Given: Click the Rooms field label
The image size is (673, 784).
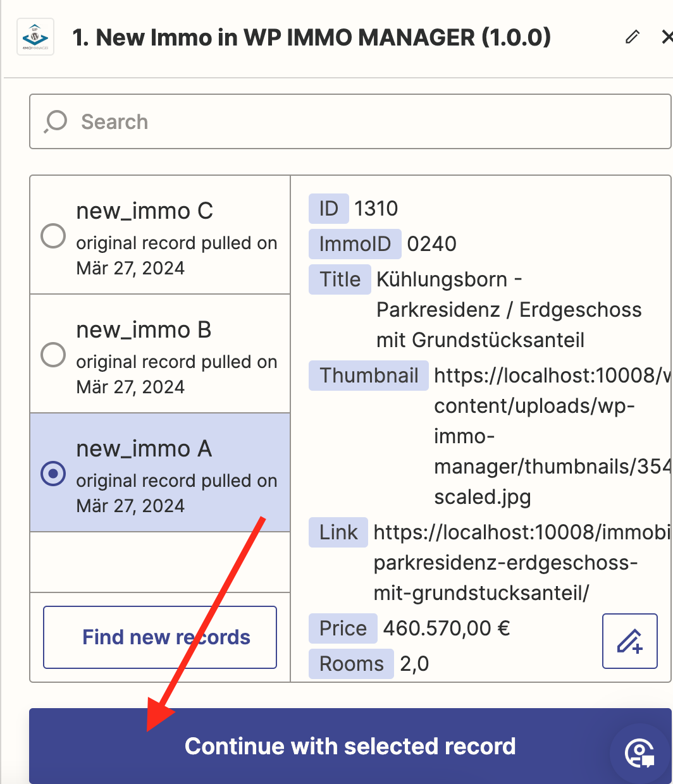Looking at the screenshot, I should pyautogui.click(x=351, y=664).
